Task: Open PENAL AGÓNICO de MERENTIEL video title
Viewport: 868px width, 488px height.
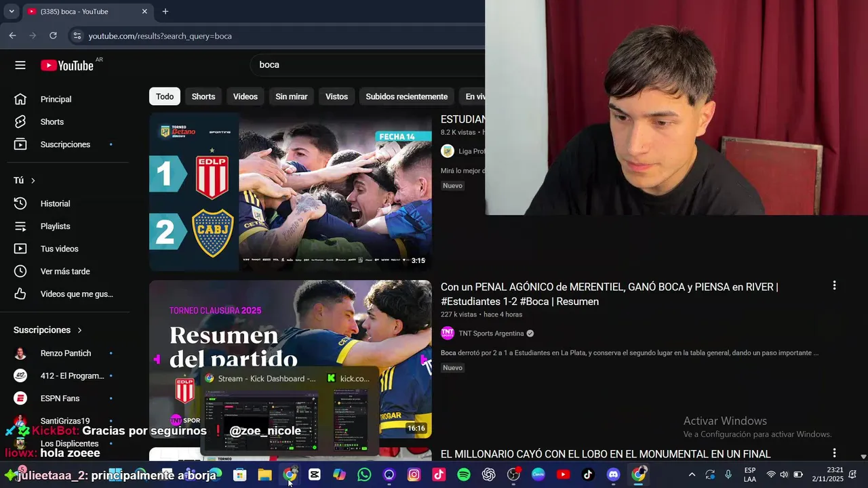Action: [x=609, y=294]
